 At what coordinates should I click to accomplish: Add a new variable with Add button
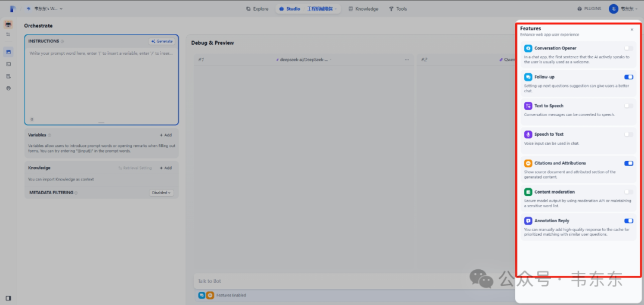coord(166,135)
